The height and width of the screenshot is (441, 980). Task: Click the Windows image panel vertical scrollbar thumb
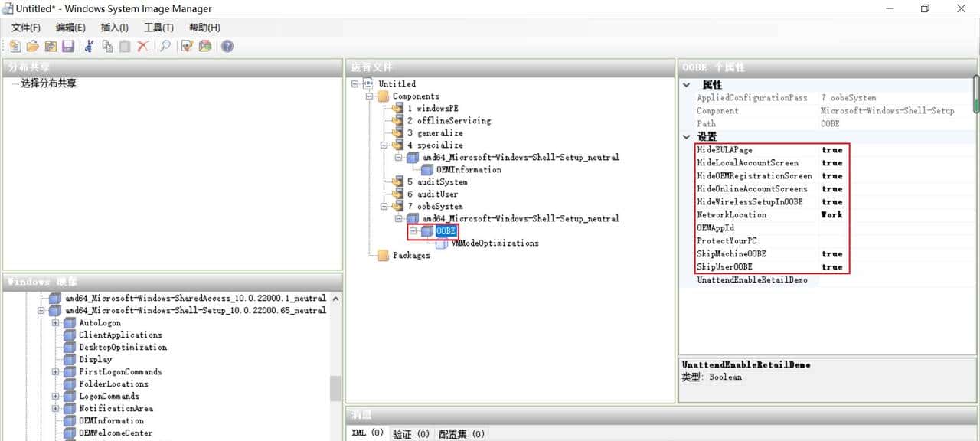pyautogui.click(x=335, y=388)
